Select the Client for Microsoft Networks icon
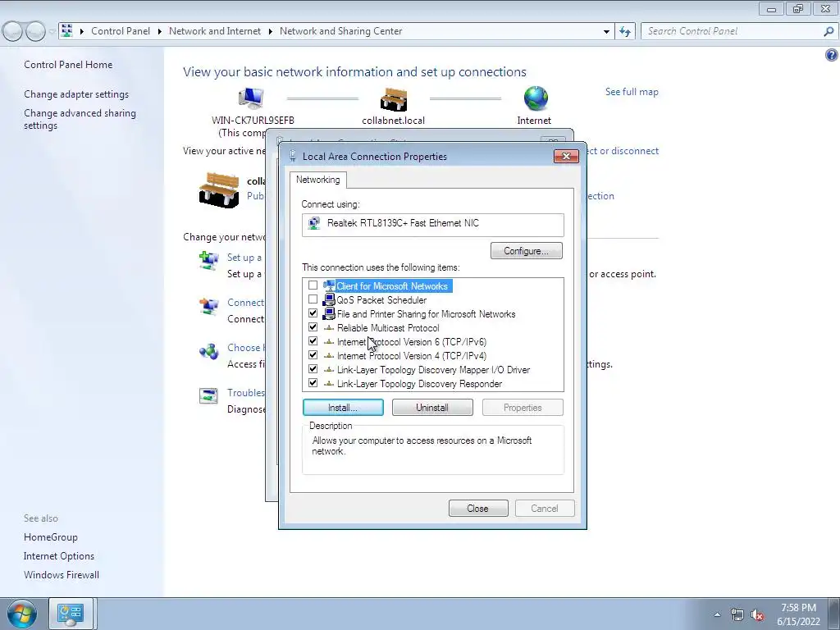The height and width of the screenshot is (630, 840). point(329,286)
